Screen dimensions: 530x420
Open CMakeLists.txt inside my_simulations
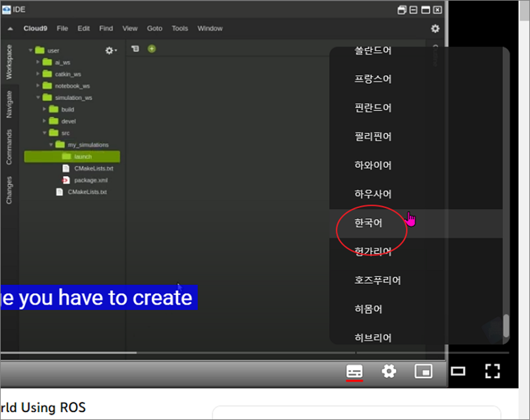tap(94, 168)
